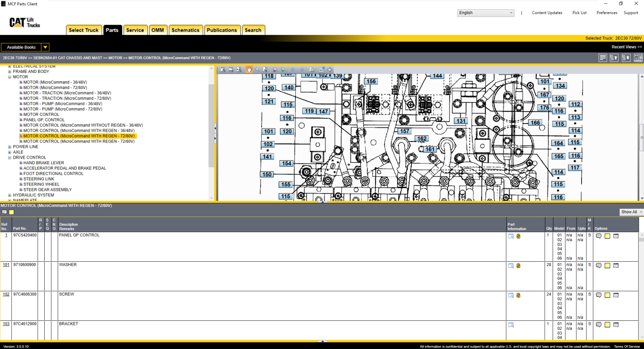Open Support link
Image resolution: width=644 pixels, height=349 pixels.
coord(631,13)
